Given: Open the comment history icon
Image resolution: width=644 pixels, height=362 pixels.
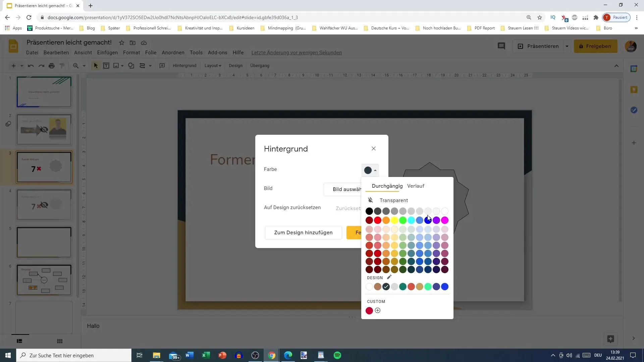Looking at the screenshot, I should click(x=501, y=46).
